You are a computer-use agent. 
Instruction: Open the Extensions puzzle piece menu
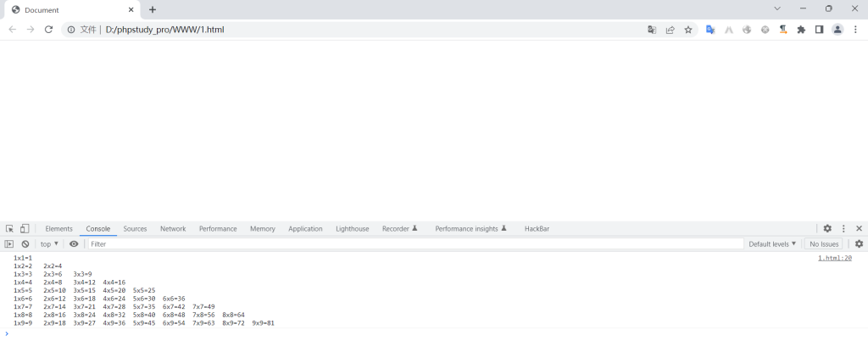coord(801,29)
